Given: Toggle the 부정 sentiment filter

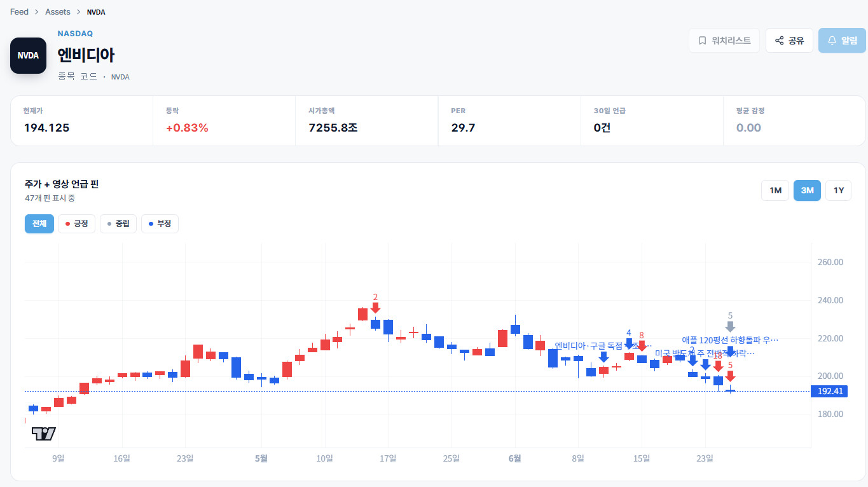Looking at the screenshot, I should (160, 224).
